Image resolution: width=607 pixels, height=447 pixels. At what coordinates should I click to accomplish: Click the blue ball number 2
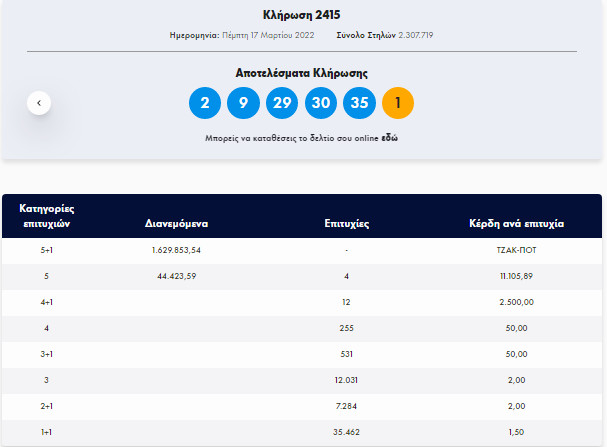[205, 103]
